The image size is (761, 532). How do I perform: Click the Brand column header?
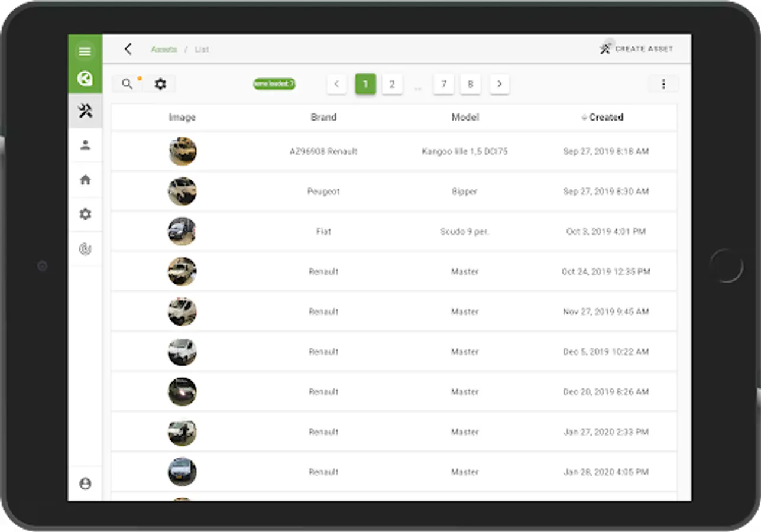tap(323, 117)
